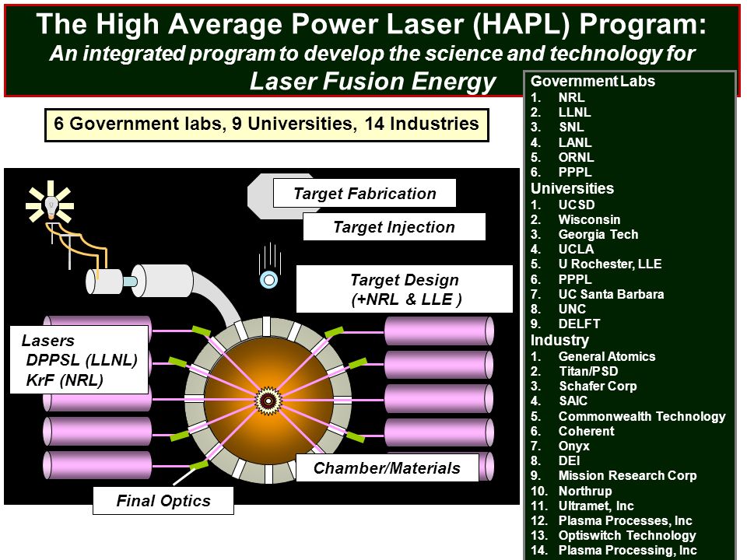The image size is (747, 560).
Task: Click 'Titan/PSD' in the Industry list
Action: tap(588, 371)
